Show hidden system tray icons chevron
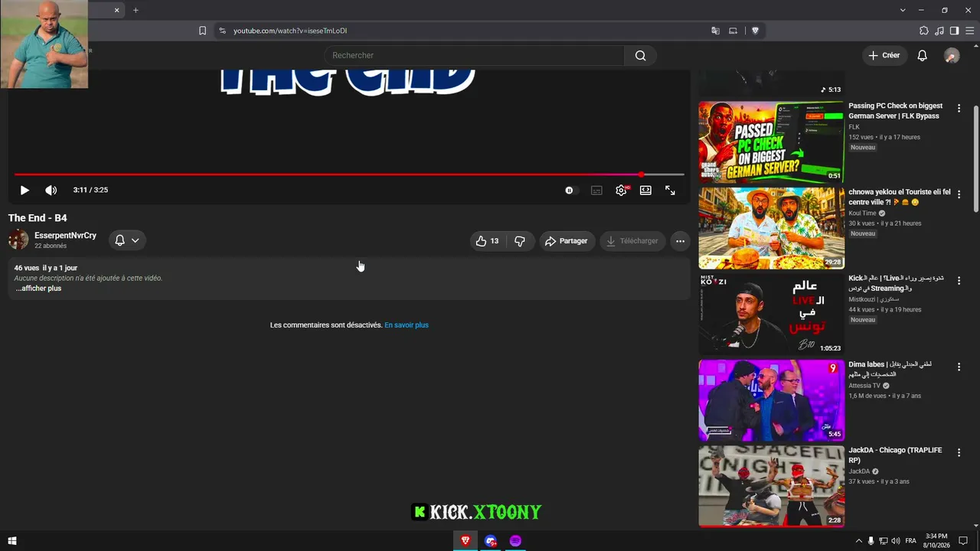This screenshot has height=551, width=980. pos(858,541)
